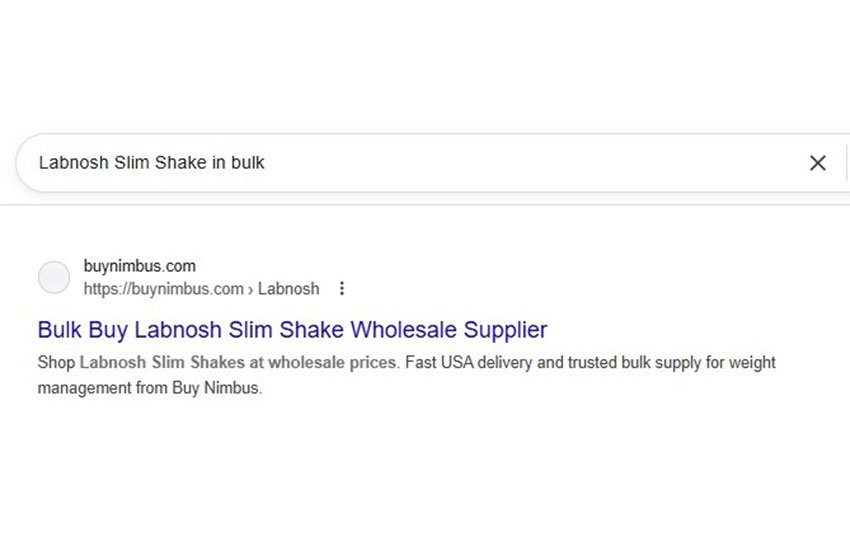
Task: Click 'Bulk Buy' at the start of the result title
Action: (x=83, y=329)
